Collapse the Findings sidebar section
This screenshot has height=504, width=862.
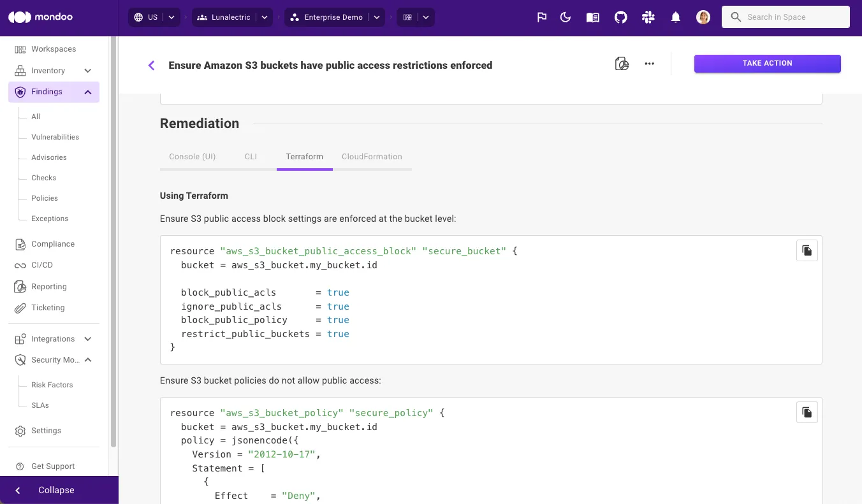point(88,92)
